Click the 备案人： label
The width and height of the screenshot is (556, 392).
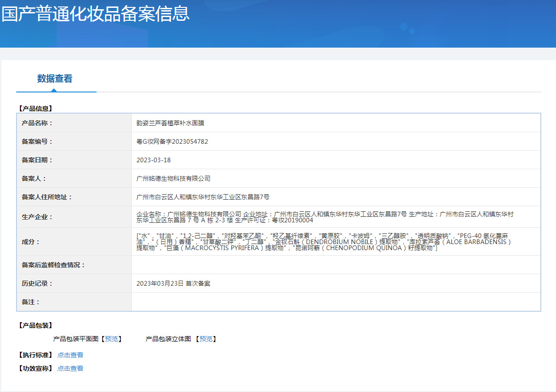pyautogui.click(x=34, y=178)
